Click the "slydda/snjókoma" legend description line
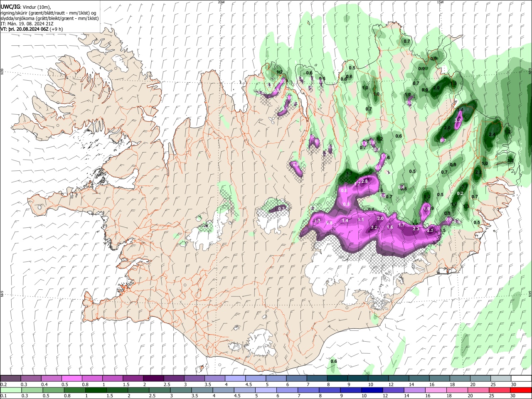Image resolution: width=532 pixels, height=399 pixels. click(50, 18)
